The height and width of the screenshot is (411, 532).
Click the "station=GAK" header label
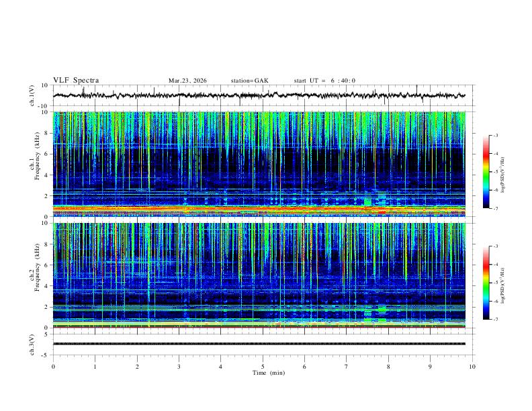click(x=249, y=81)
